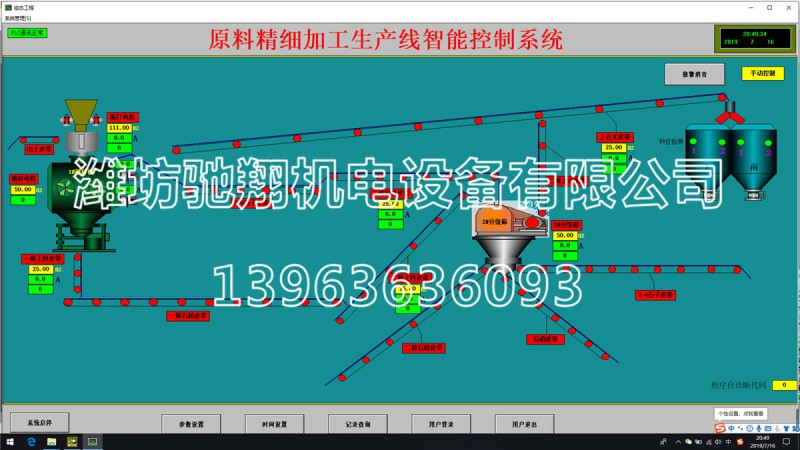Click the crusher fan icon

tap(65, 188)
